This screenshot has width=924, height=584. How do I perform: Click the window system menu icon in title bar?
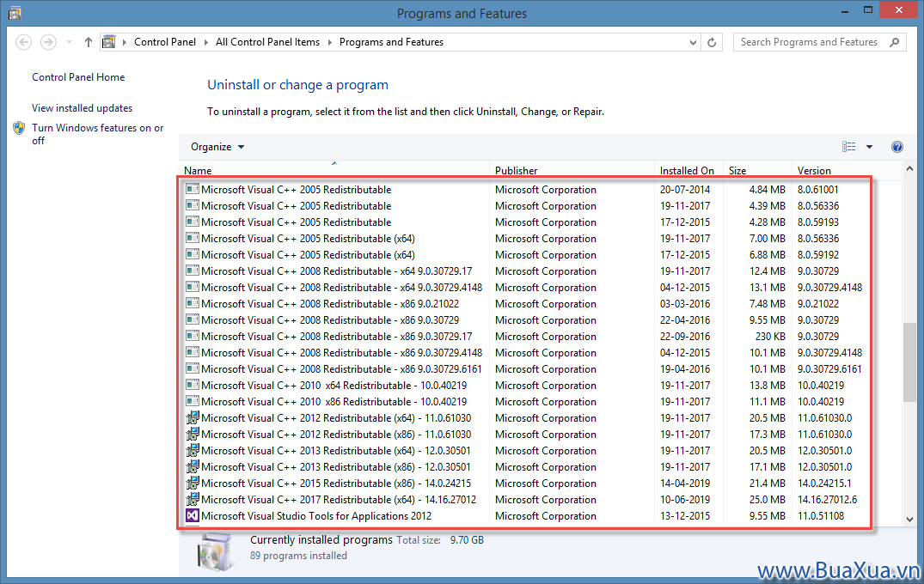coord(15,13)
